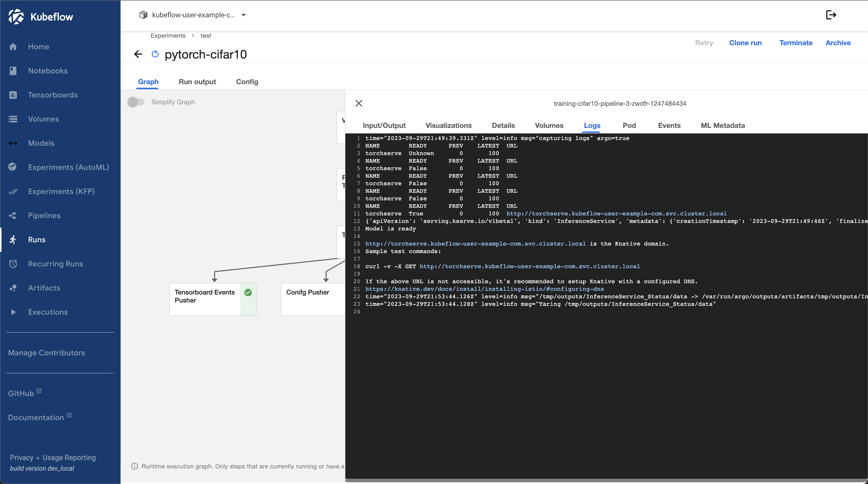Click the back arrow beside pytorch-cifar10

tap(138, 54)
